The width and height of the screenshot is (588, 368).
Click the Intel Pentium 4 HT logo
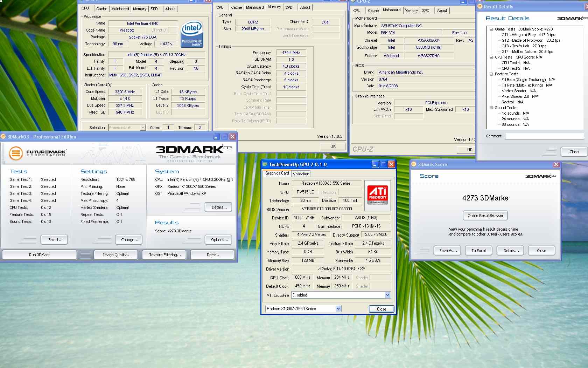[x=191, y=34]
